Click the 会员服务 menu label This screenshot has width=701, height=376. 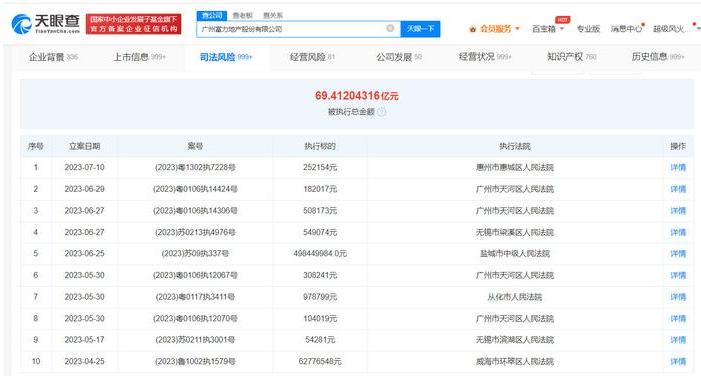click(495, 29)
